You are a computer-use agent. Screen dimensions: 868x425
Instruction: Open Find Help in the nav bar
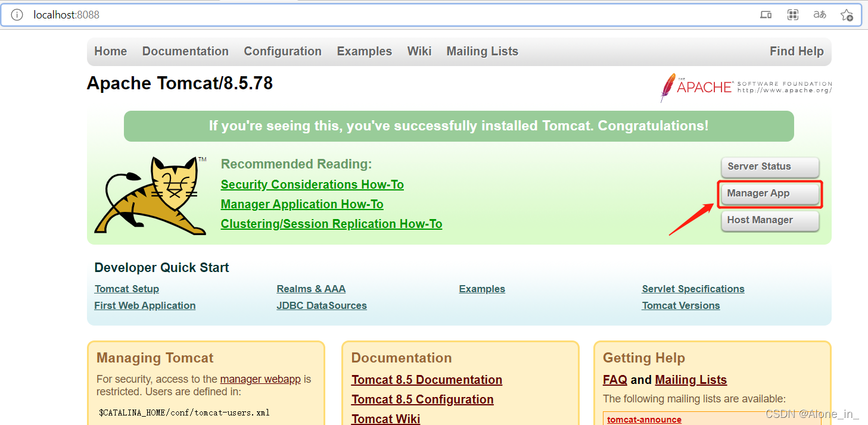click(x=797, y=51)
